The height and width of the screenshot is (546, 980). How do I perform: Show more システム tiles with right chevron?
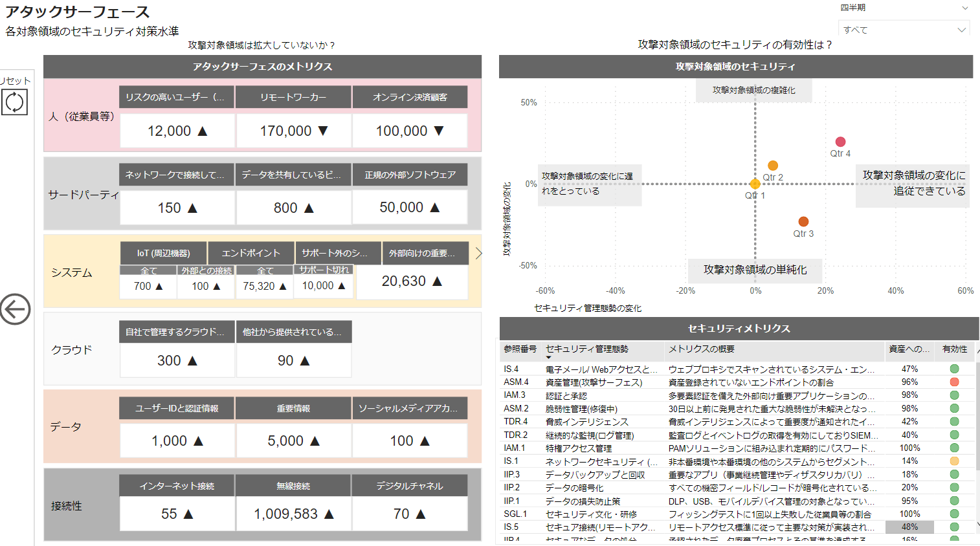[x=478, y=253]
